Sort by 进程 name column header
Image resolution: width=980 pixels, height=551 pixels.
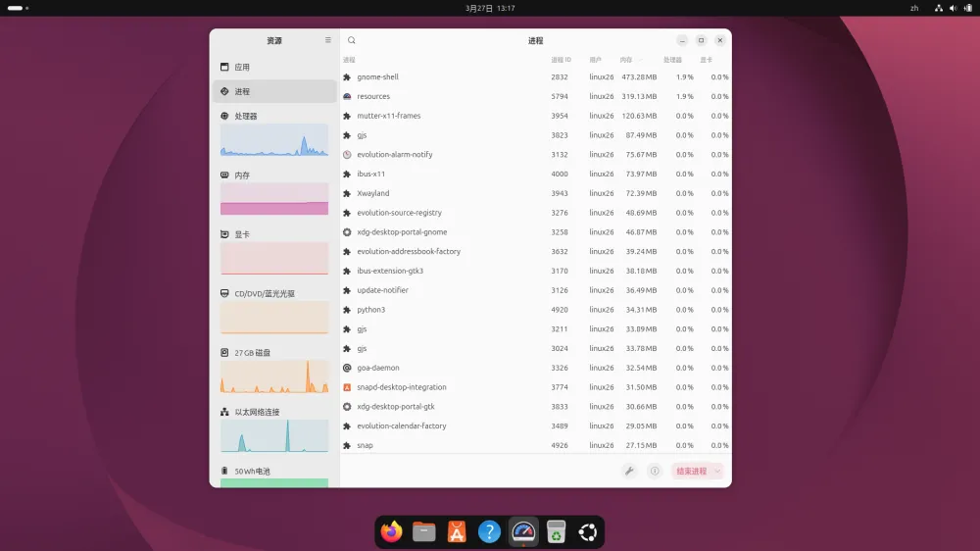point(349,60)
